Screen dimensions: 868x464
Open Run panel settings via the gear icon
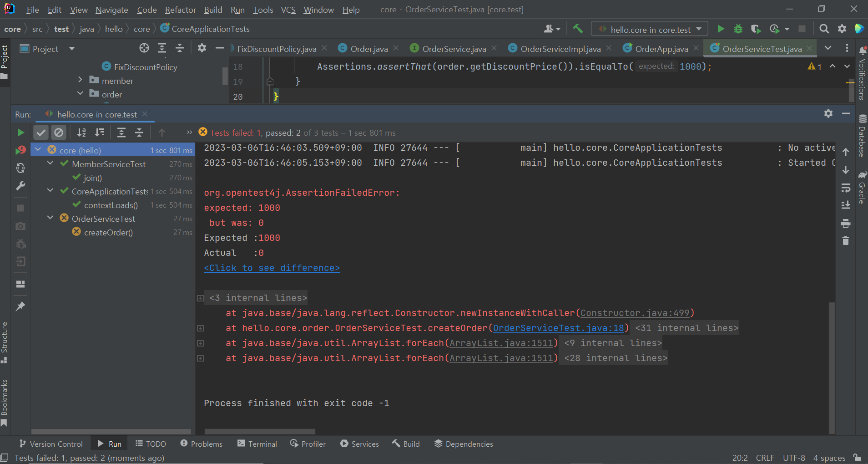coord(828,113)
